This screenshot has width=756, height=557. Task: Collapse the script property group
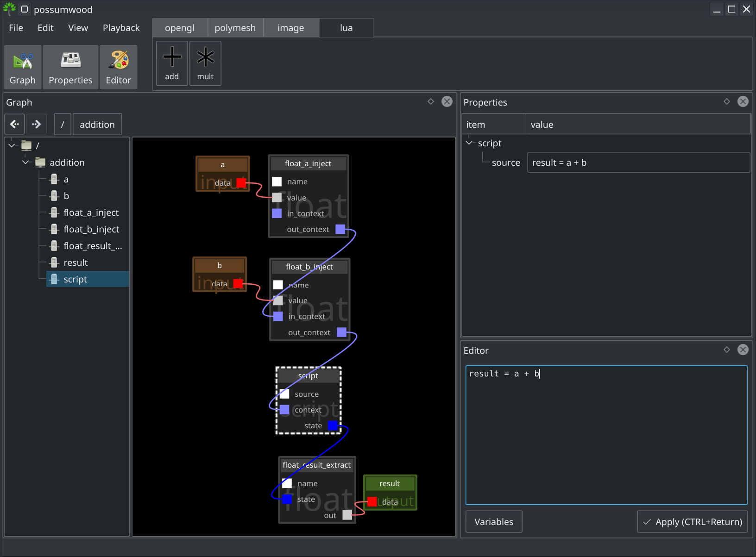(x=469, y=143)
